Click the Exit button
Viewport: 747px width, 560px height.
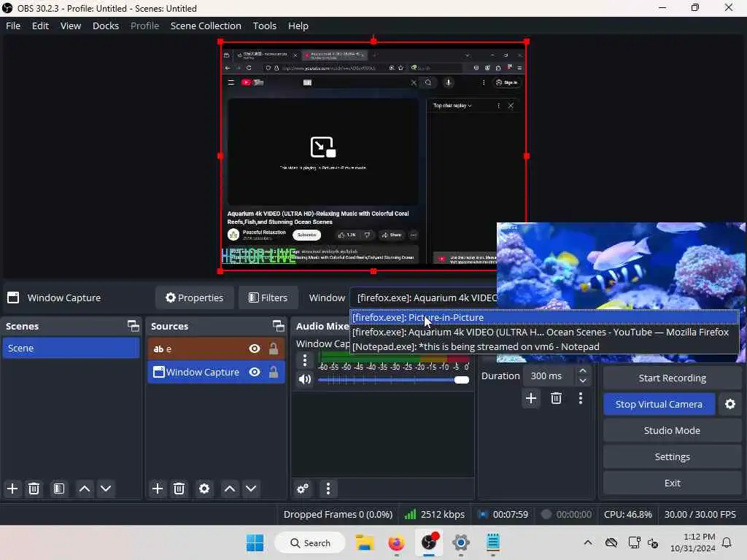[x=672, y=483]
